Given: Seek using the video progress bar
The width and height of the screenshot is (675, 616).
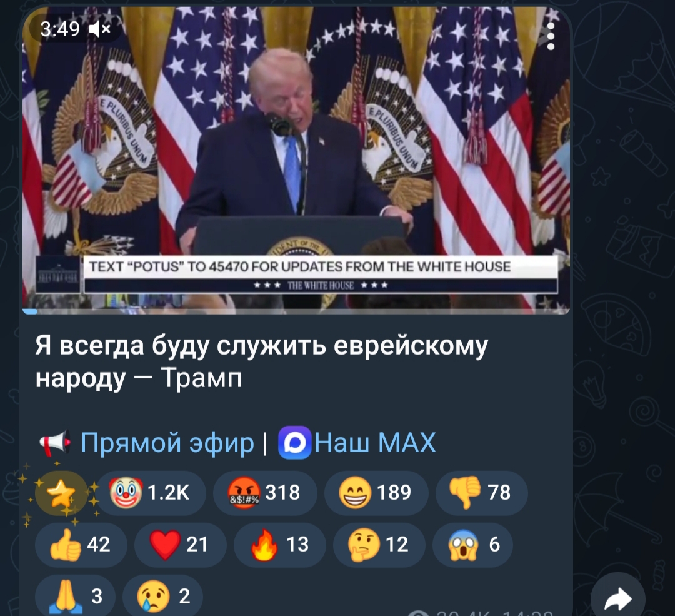Looking at the screenshot, I should (296, 311).
